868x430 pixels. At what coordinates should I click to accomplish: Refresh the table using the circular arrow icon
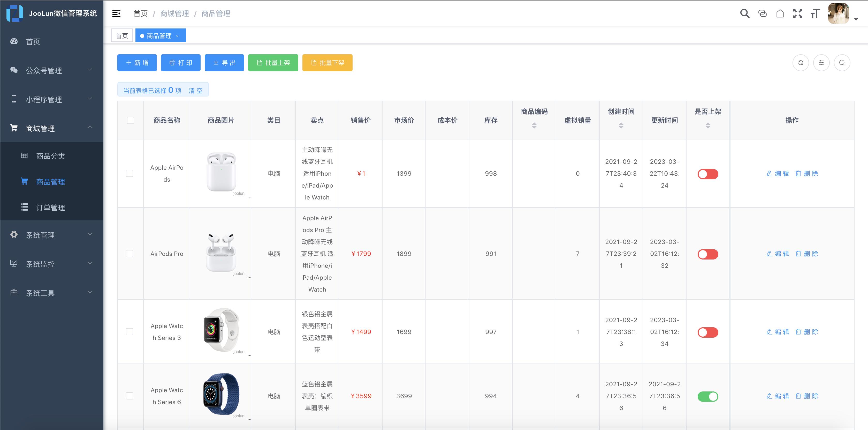[801, 63]
